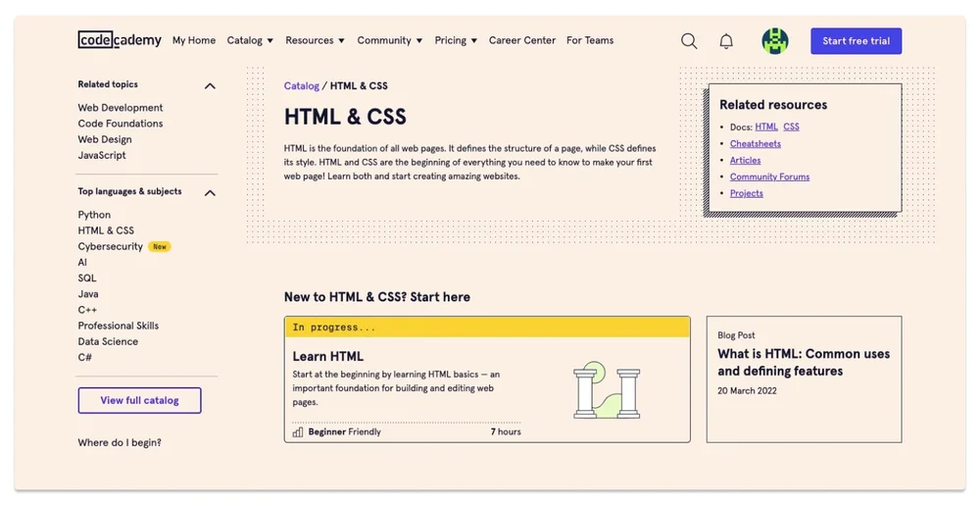Select Cybersecurity subject
This screenshot has height=505, width=980.
click(110, 246)
